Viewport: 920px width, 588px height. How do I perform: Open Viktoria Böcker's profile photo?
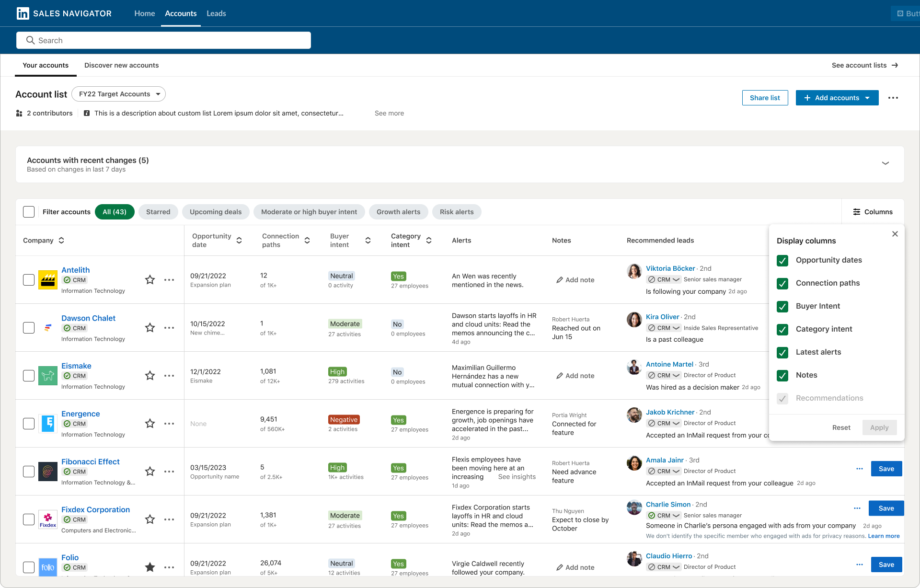pyautogui.click(x=634, y=271)
